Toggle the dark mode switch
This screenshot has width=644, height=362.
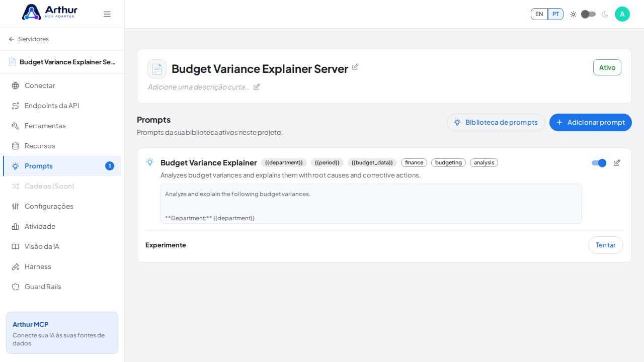[x=588, y=14]
